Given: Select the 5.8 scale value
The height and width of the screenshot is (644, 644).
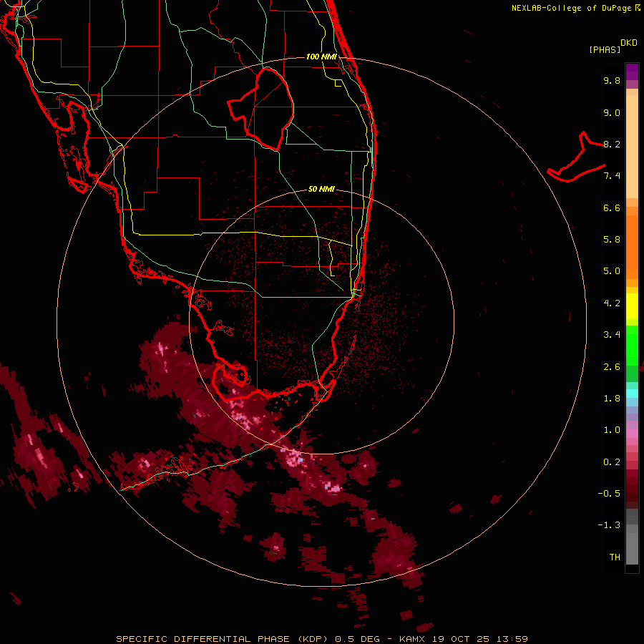Looking at the screenshot, I should point(612,240).
